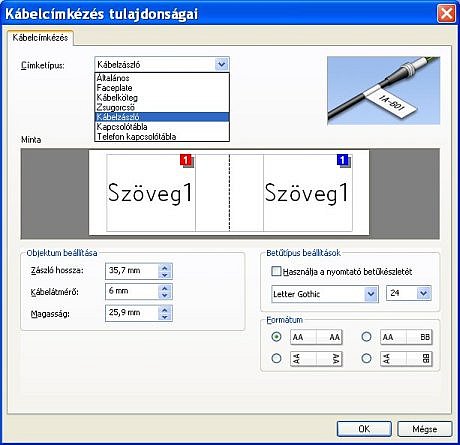Click the rotated AA BB format icon

406,359
